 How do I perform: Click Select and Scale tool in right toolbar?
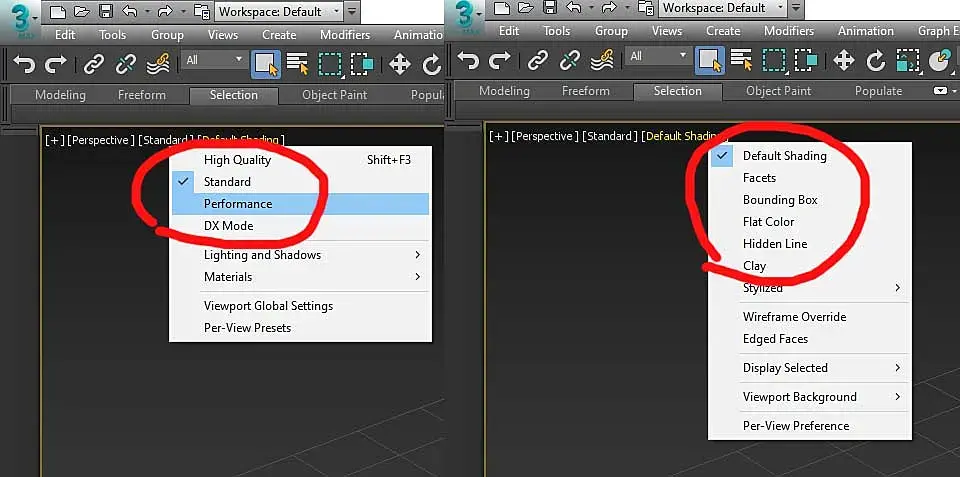pyautogui.click(x=907, y=60)
